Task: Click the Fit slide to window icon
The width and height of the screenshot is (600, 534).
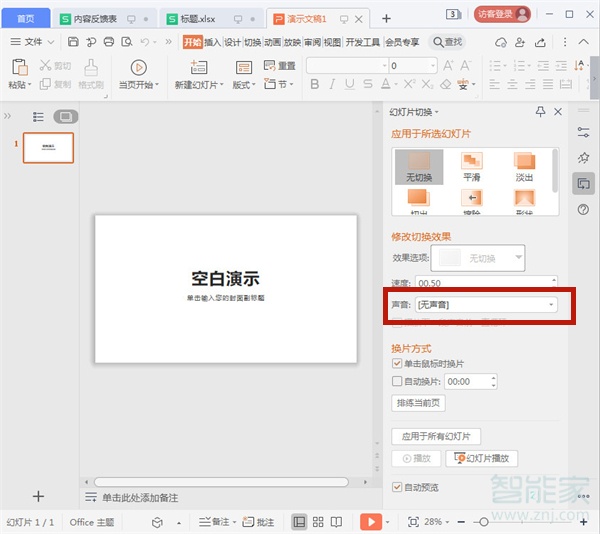Action: 413,522
